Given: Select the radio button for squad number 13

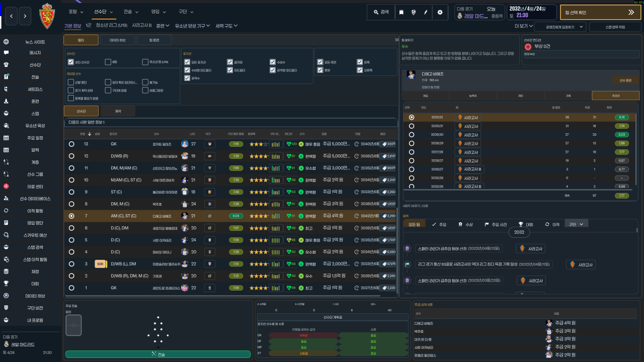Looking at the screenshot, I should (71, 144).
